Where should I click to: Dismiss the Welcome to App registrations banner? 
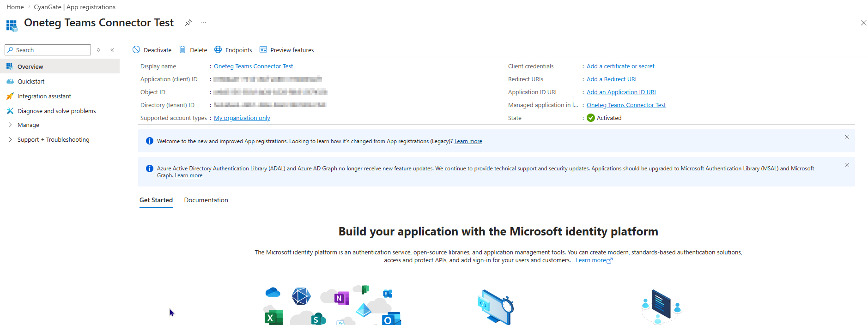coord(847,137)
